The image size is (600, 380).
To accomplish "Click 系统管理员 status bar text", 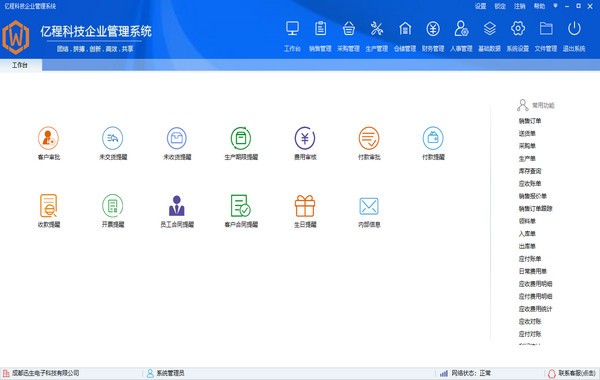I will coord(170,373).
